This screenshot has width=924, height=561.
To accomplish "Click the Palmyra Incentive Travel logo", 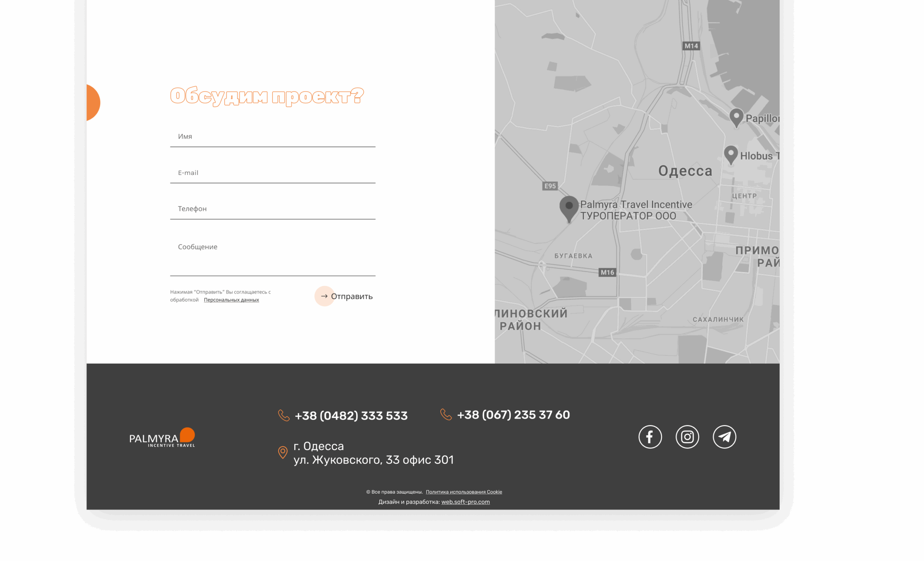I will 162,437.
